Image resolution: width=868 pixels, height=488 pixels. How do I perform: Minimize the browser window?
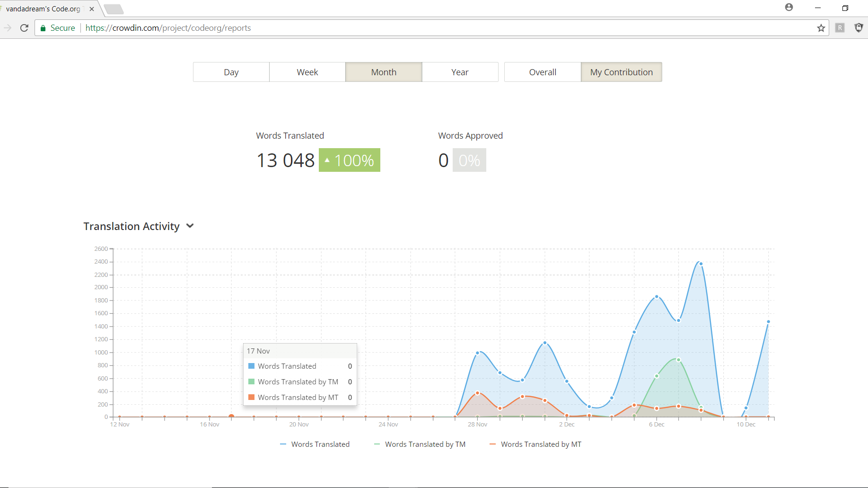[817, 8]
